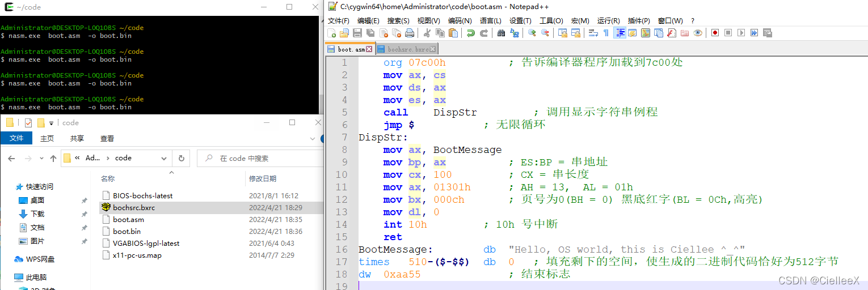Select the boot.asm tab

coord(349,49)
